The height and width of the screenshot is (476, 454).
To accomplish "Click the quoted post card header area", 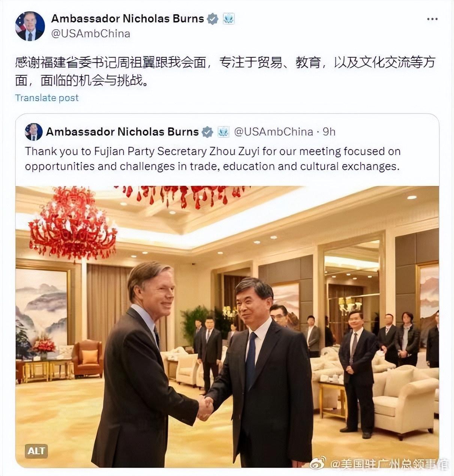I will [x=227, y=132].
